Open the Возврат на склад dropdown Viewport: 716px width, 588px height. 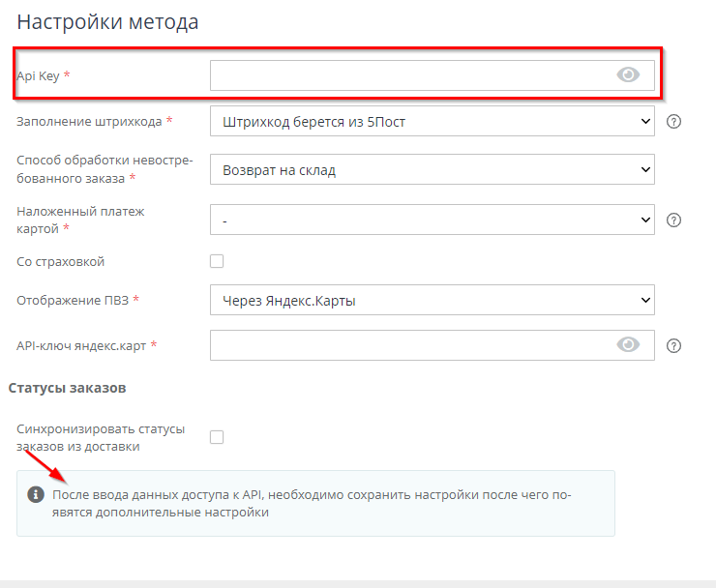coord(432,170)
